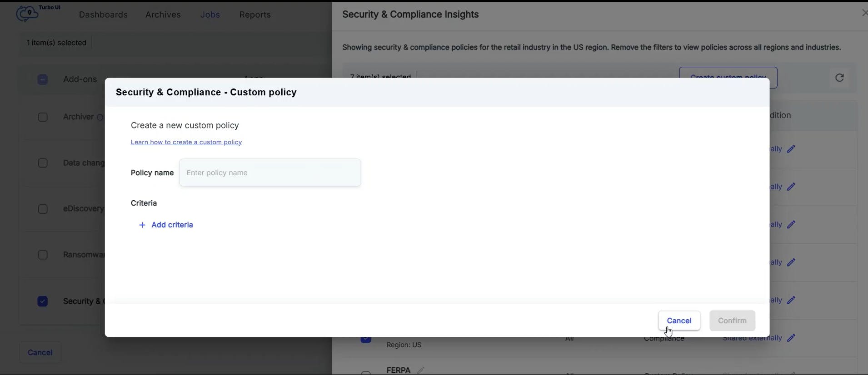Screen dimensions: 868x375
Task: Click Cancel in the custom policy dialog
Action: coord(679,321)
